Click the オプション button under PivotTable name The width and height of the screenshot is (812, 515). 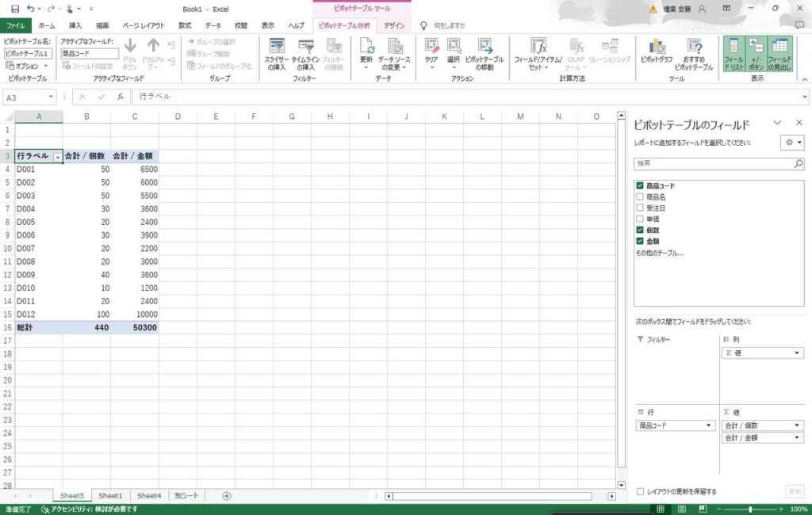[26, 66]
